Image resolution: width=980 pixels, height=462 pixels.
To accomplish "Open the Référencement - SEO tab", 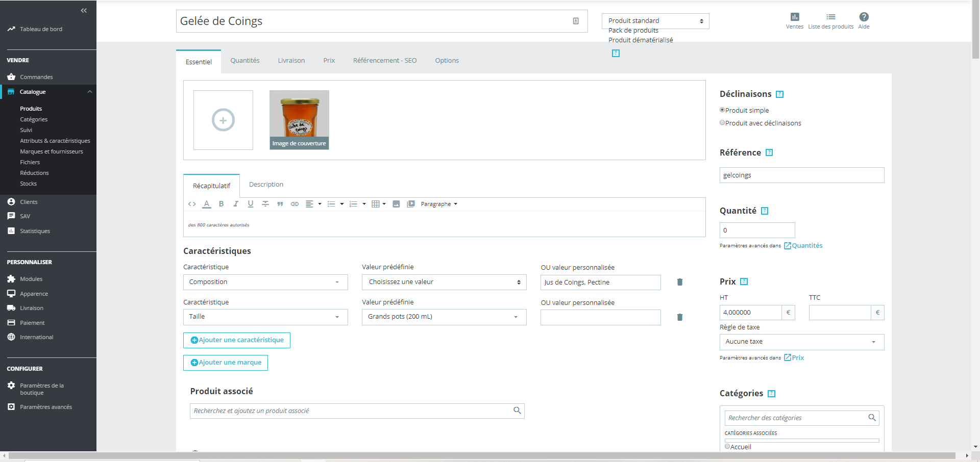I will (x=385, y=61).
